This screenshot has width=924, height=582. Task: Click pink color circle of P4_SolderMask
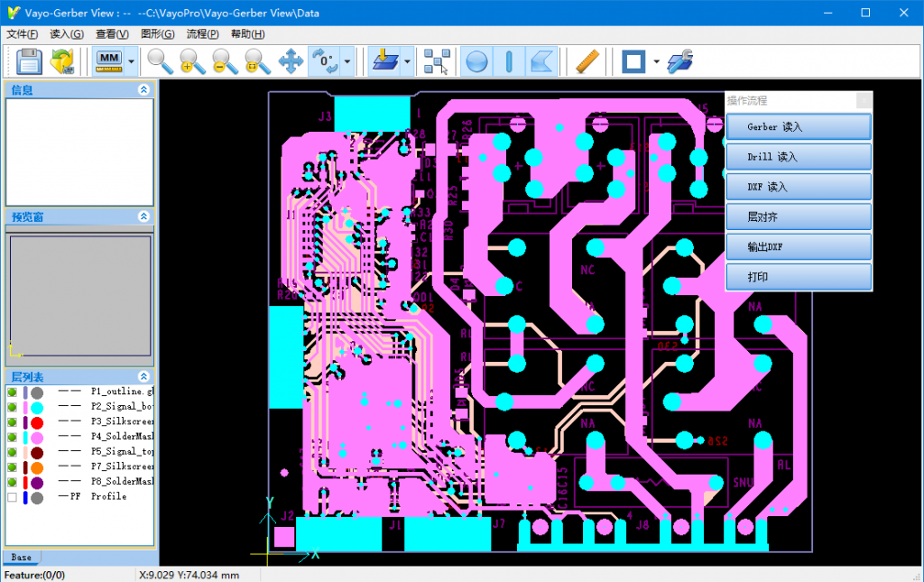tap(37, 438)
